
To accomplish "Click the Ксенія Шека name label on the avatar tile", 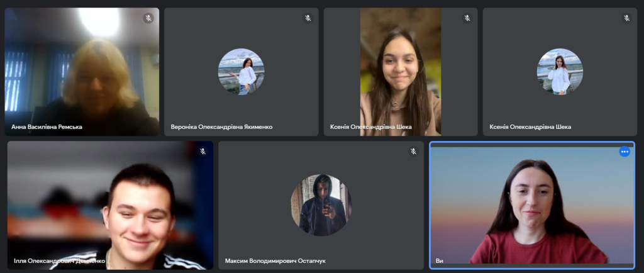I will click(530, 127).
